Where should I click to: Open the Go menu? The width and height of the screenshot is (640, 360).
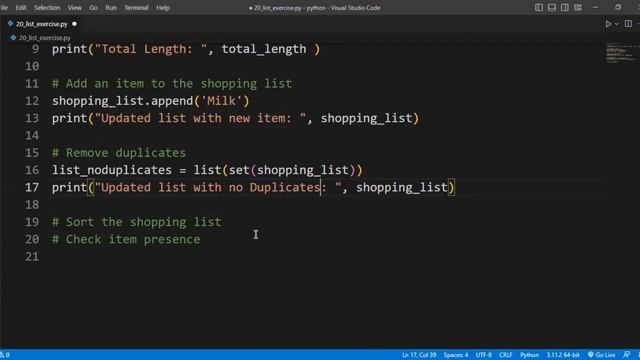tap(93, 7)
